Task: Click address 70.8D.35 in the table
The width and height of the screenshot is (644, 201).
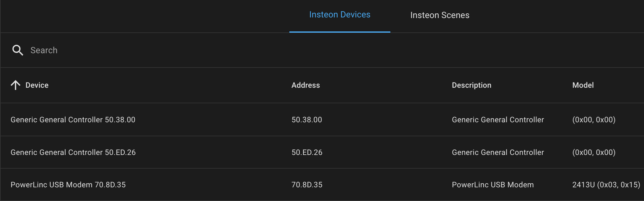Action: [307, 185]
